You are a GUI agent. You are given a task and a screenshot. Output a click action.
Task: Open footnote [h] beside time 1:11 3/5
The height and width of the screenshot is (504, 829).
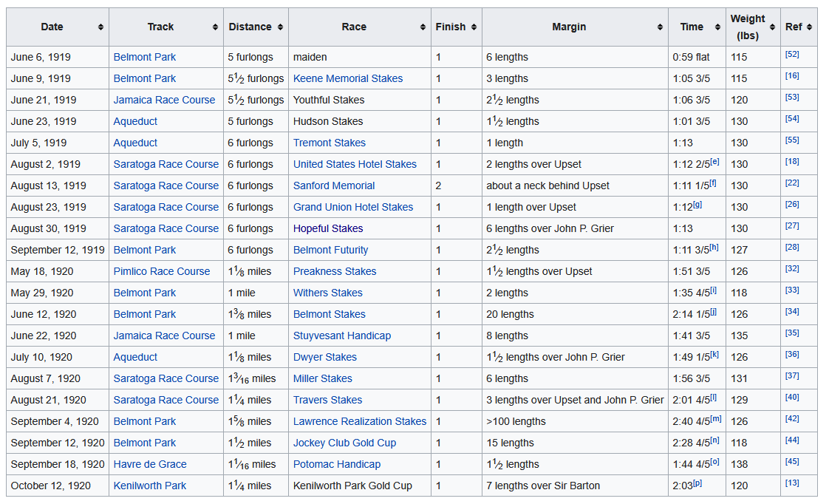coord(714,247)
